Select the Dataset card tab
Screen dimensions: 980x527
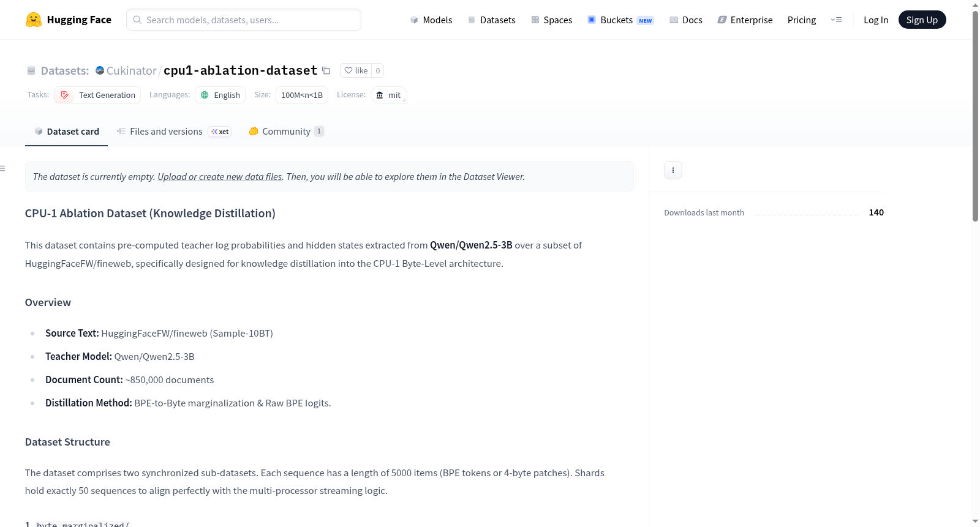[x=66, y=132]
